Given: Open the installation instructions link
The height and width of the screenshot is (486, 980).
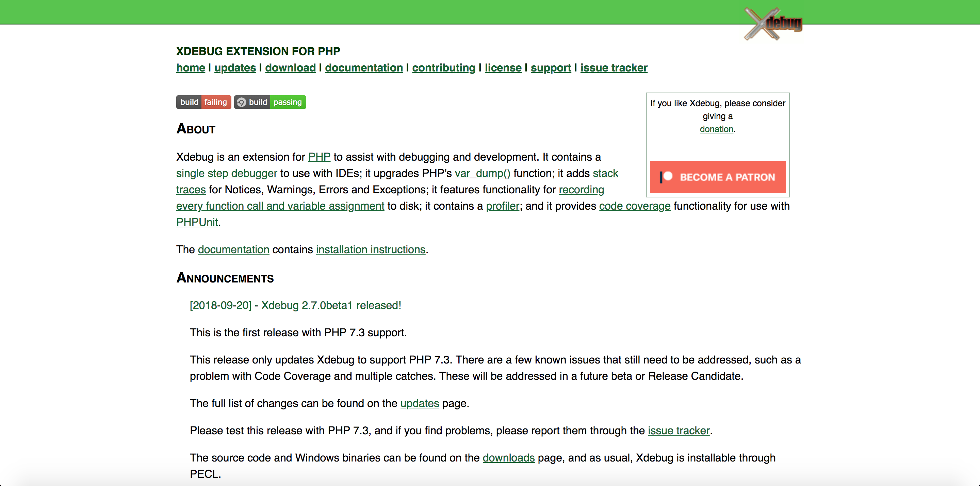Looking at the screenshot, I should (371, 249).
